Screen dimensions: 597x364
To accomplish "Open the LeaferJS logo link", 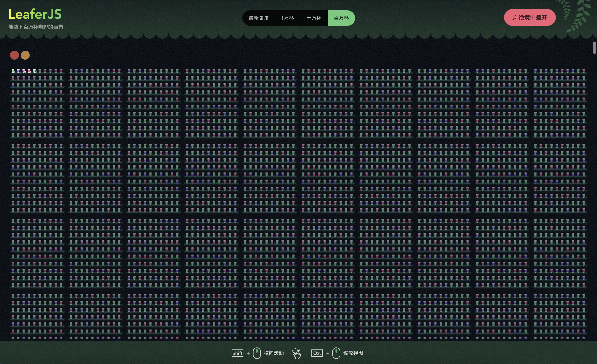I will [x=35, y=14].
